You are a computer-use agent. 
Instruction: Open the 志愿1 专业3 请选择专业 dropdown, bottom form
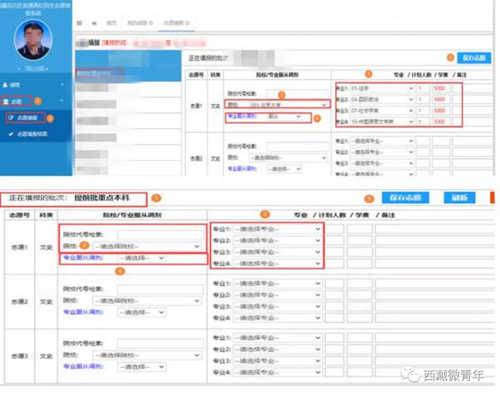point(277,252)
